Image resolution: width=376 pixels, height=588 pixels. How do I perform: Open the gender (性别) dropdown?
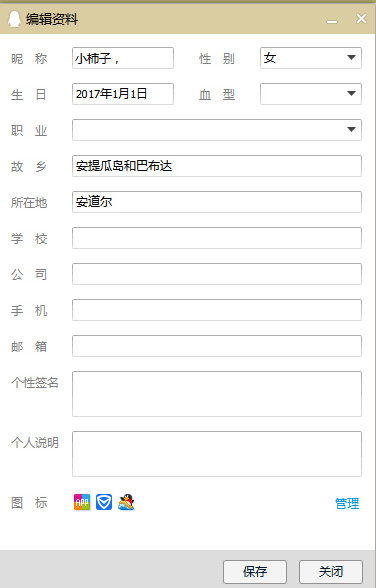(311, 58)
